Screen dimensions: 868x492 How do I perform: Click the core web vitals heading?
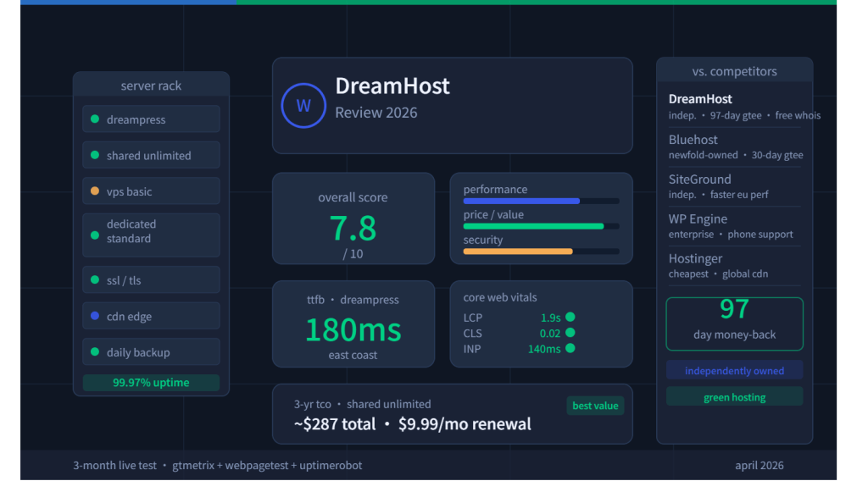coord(500,297)
